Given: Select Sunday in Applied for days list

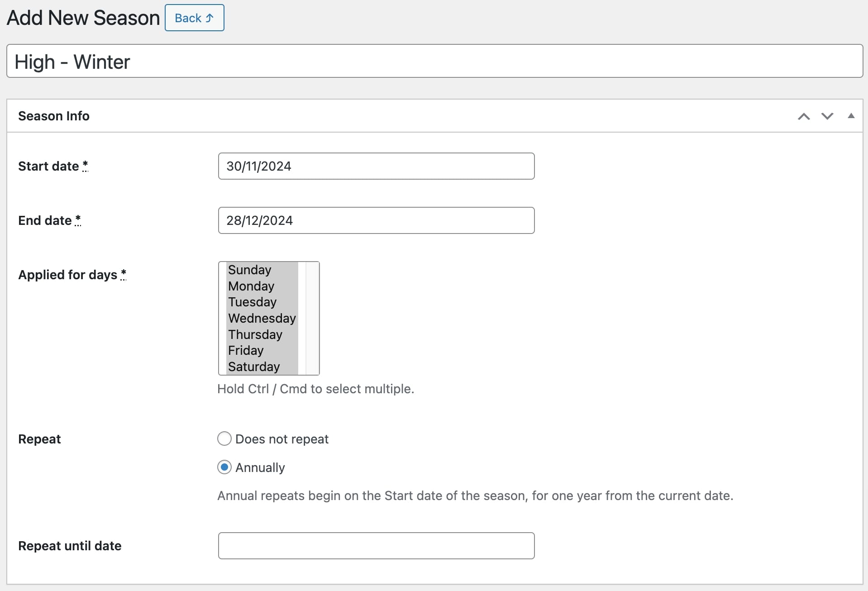Looking at the screenshot, I should coord(262,270).
